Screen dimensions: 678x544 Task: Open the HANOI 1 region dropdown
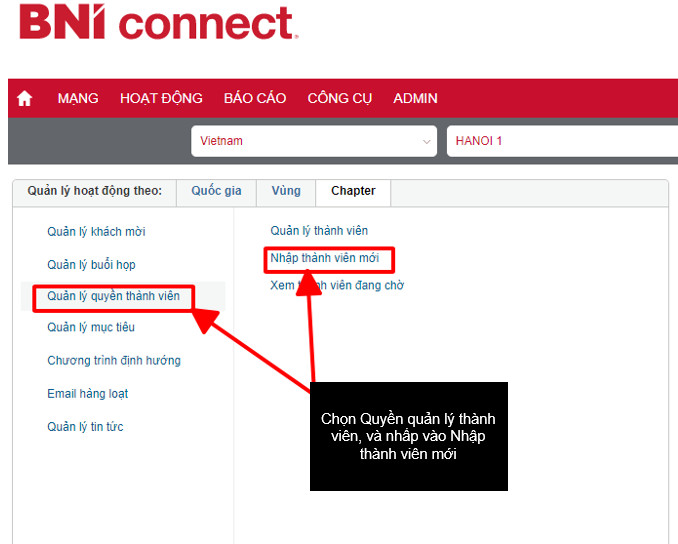tap(562, 141)
